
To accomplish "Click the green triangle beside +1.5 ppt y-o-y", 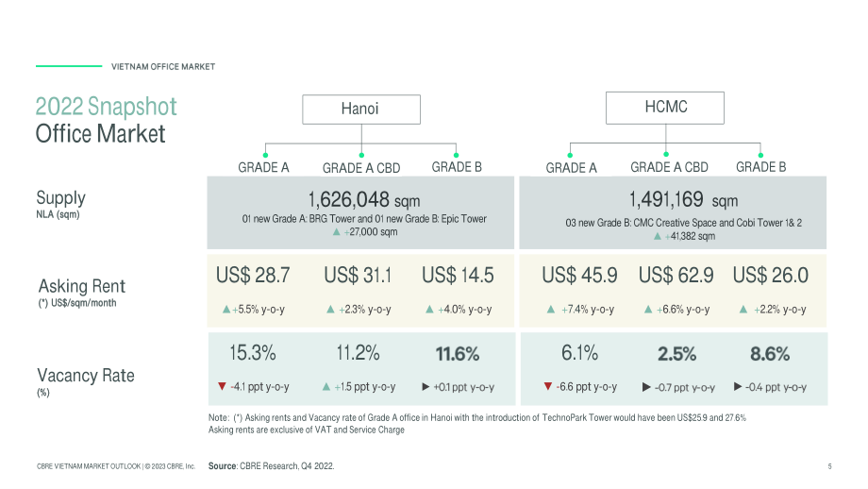I will click(x=326, y=386).
